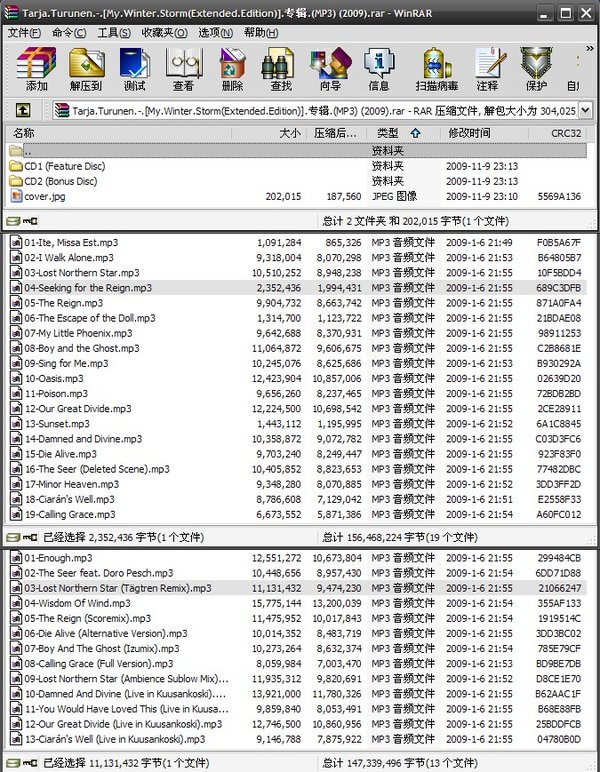Sort by the 压缩后 column header
Viewport: 600px width, 772px height.
pyautogui.click(x=336, y=133)
